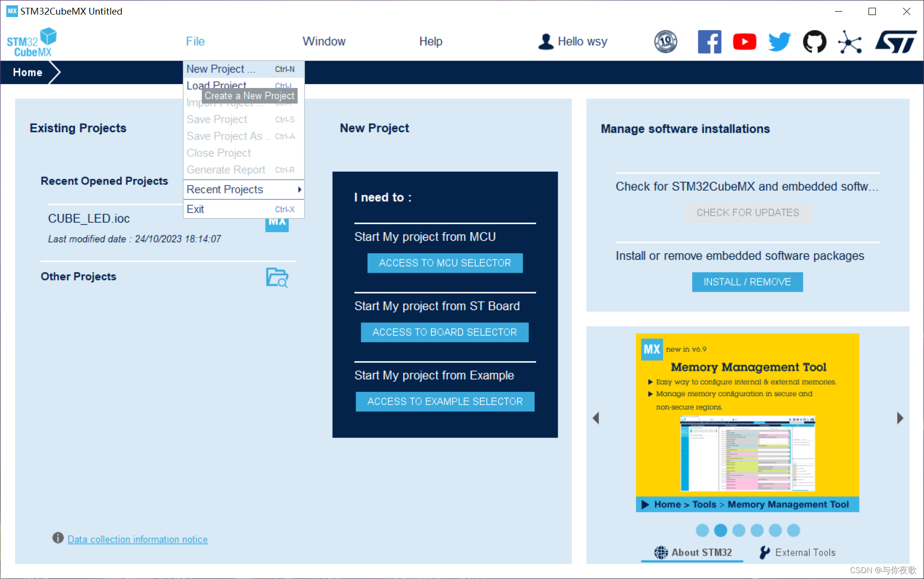Open the GitHub icon link
This screenshot has height=579, width=924.
tap(815, 42)
